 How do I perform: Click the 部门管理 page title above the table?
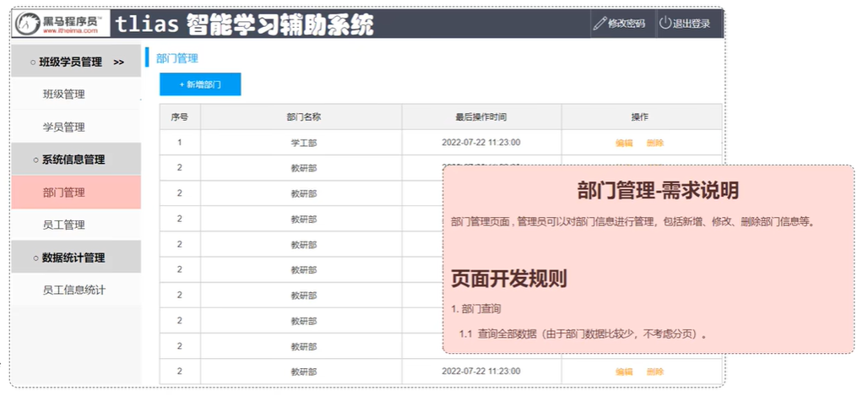[177, 58]
